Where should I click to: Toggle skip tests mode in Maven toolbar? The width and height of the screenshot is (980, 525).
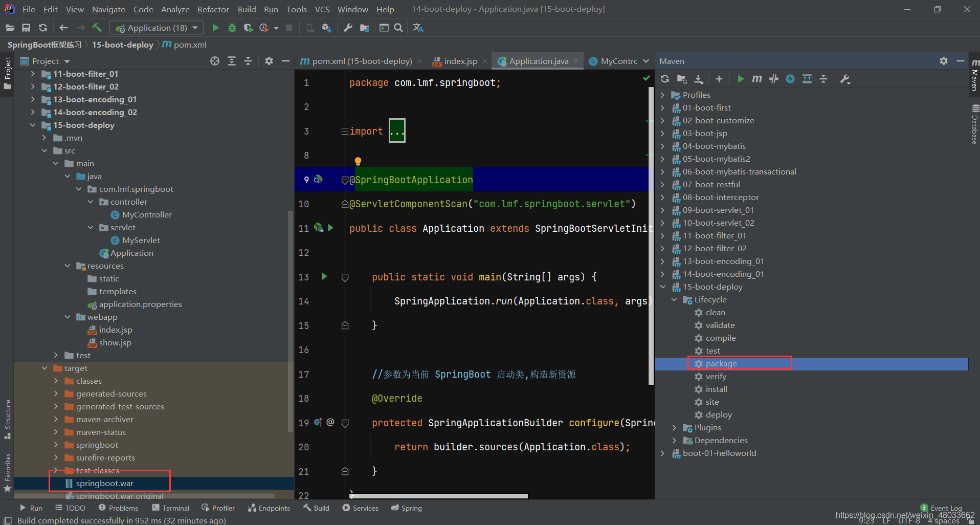click(790, 79)
